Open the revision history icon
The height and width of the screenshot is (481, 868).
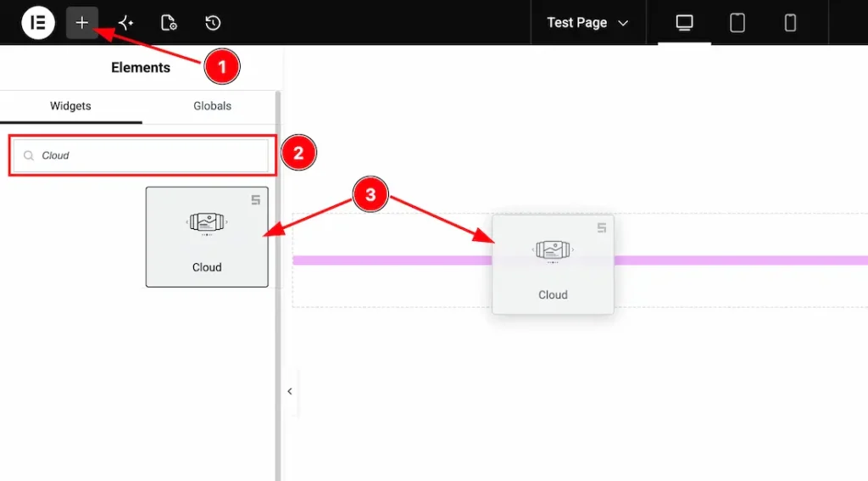[213, 23]
